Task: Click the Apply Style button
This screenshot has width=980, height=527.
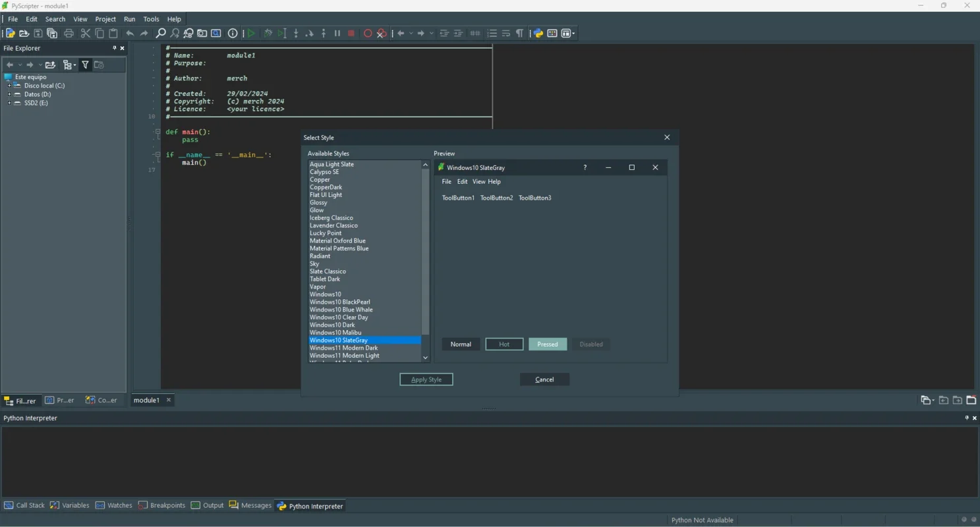Action: [x=426, y=379]
